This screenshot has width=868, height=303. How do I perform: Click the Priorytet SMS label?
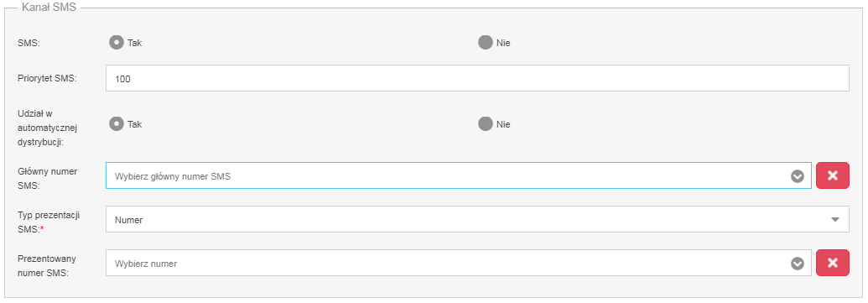coord(47,78)
